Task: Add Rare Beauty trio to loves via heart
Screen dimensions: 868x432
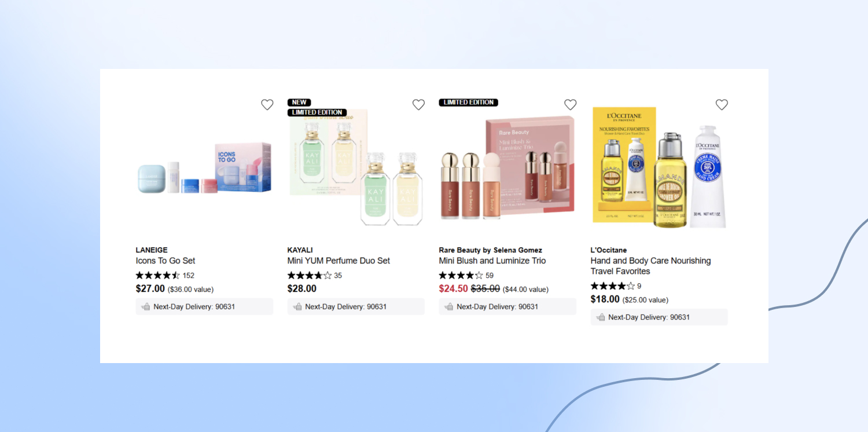Action: point(571,104)
